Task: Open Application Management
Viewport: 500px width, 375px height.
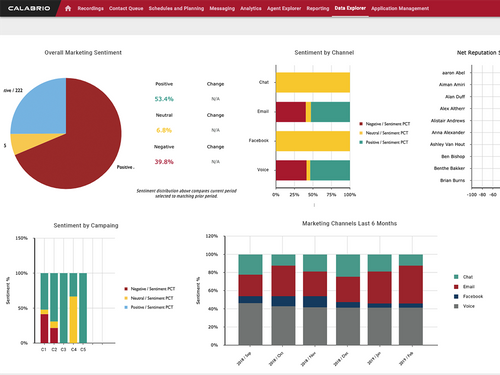Action: (400, 8)
